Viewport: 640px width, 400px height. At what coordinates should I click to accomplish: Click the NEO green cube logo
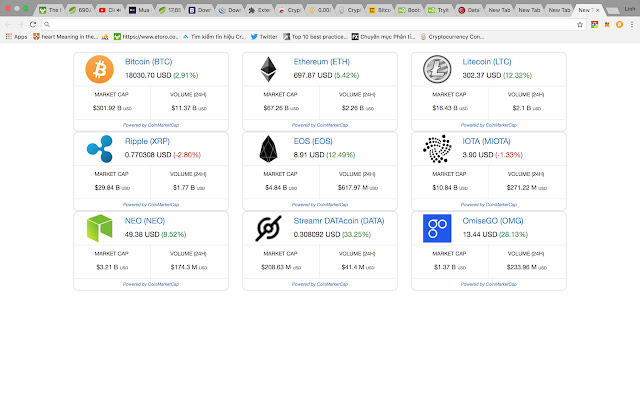click(x=100, y=228)
